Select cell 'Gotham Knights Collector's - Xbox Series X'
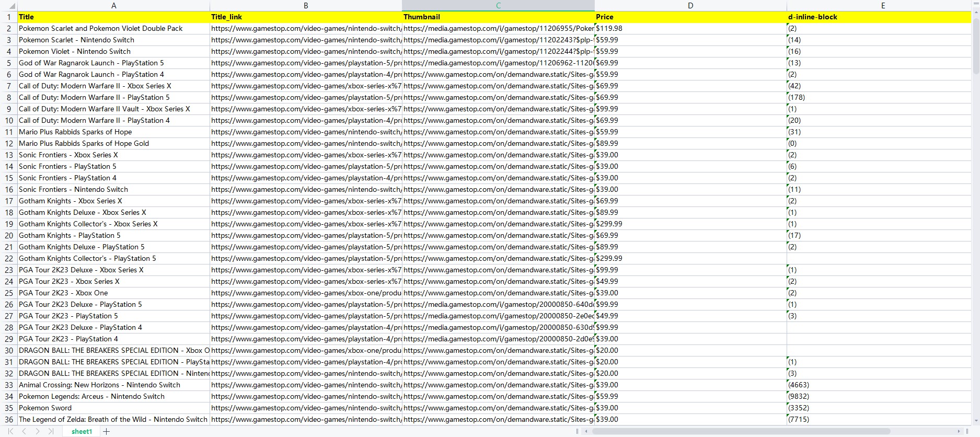 click(x=114, y=224)
